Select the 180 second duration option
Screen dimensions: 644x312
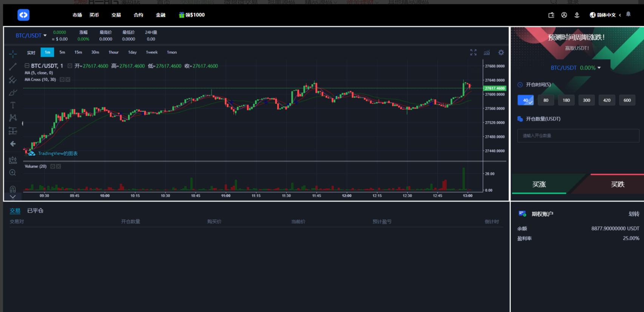point(566,100)
